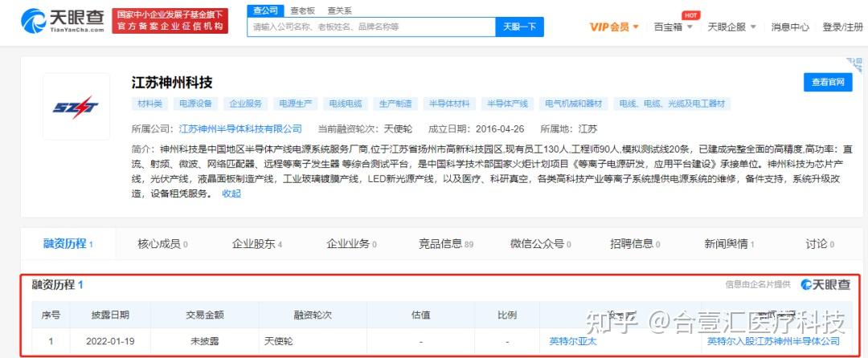Select the 查公司 search tab
868x358 pixels.
click(x=265, y=10)
